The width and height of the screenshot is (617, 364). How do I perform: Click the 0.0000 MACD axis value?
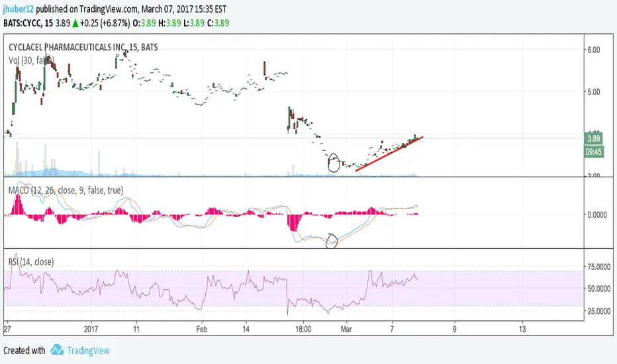pyautogui.click(x=597, y=215)
